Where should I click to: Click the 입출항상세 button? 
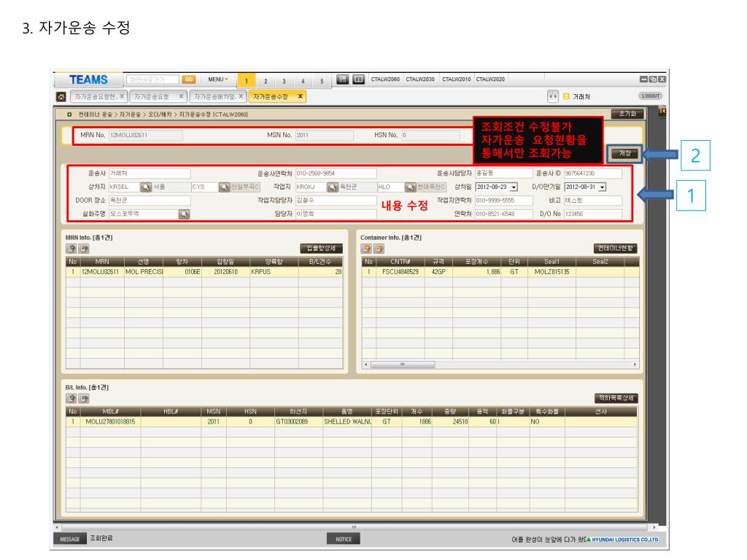321,248
